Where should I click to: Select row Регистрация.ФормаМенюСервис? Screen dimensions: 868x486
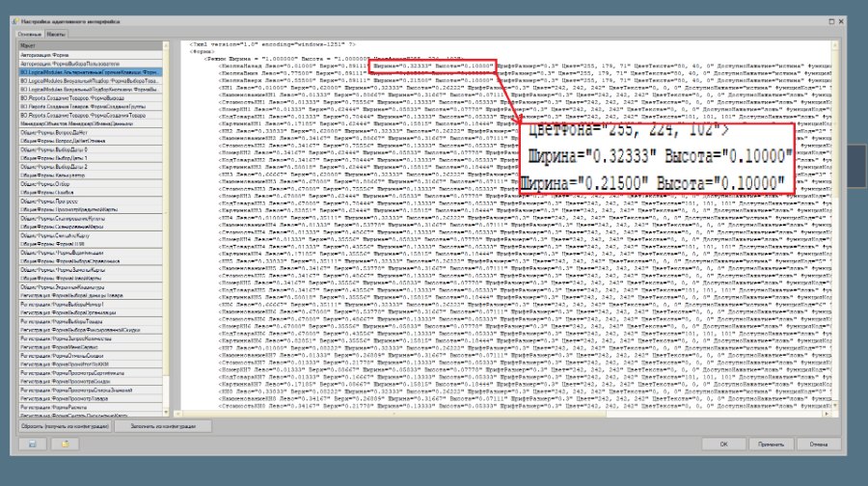click(x=91, y=346)
